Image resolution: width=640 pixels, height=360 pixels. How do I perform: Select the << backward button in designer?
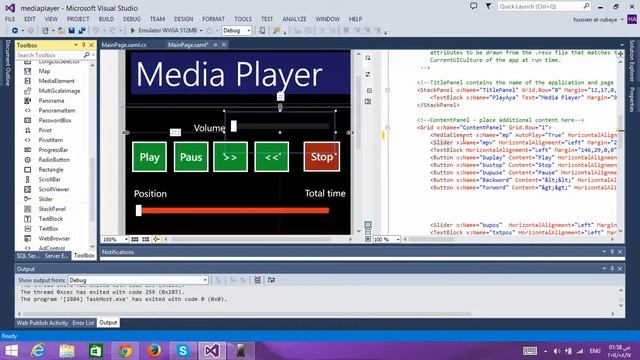click(x=272, y=157)
